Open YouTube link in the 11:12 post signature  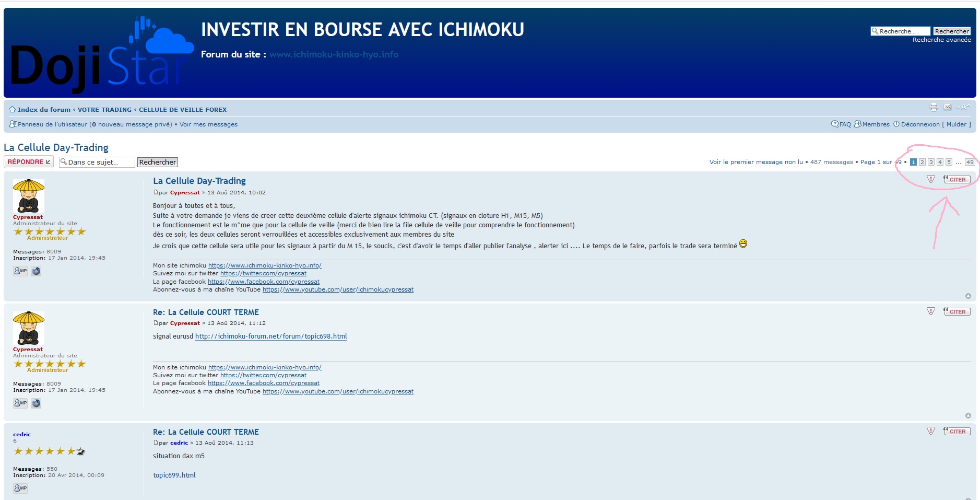pos(338,391)
